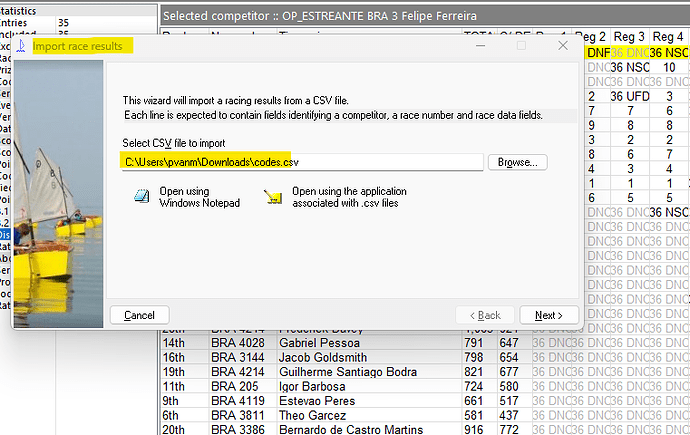Cancel the import wizard

pos(139,315)
